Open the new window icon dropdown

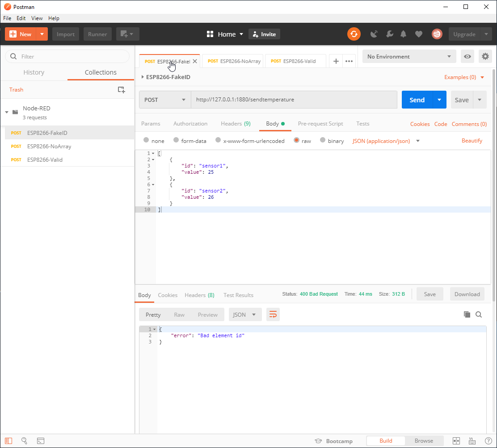[x=127, y=34]
